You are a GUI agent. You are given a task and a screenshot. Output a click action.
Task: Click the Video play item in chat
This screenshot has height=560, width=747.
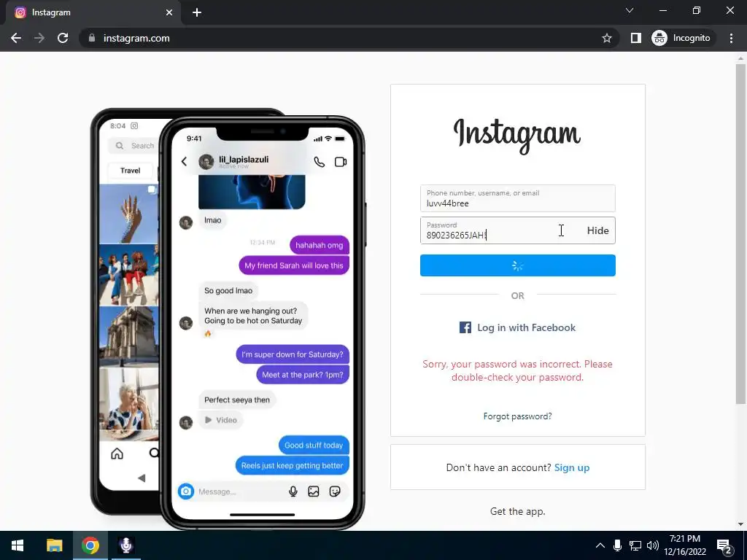click(x=220, y=420)
